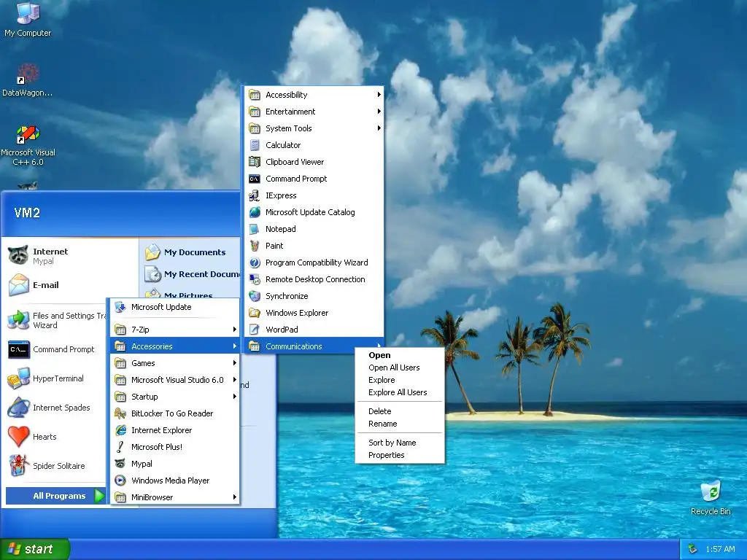The width and height of the screenshot is (747, 560).
Task: Expand the Microsoft Visual Studio 6.0 submenu arrow
Action: click(234, 379)
